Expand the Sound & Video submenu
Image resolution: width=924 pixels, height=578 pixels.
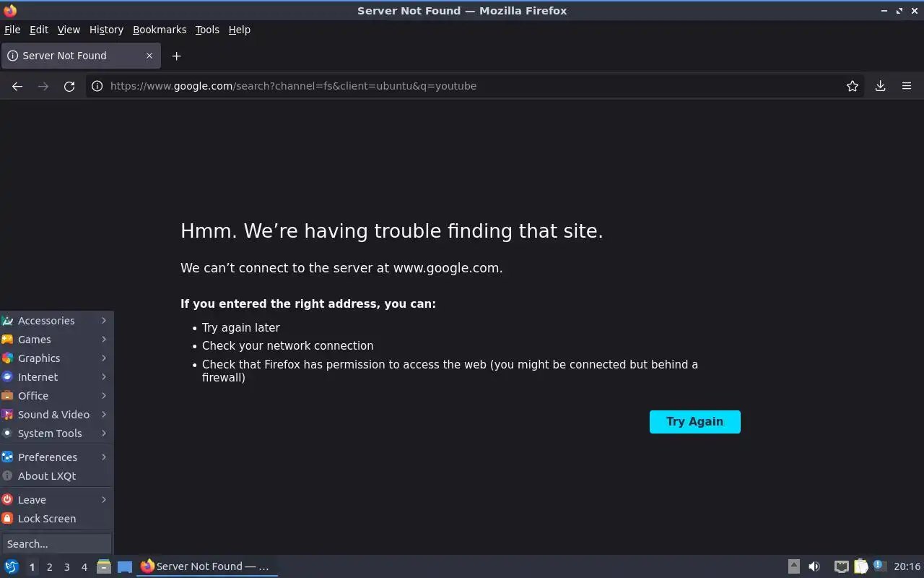click(x=56, y=415)
